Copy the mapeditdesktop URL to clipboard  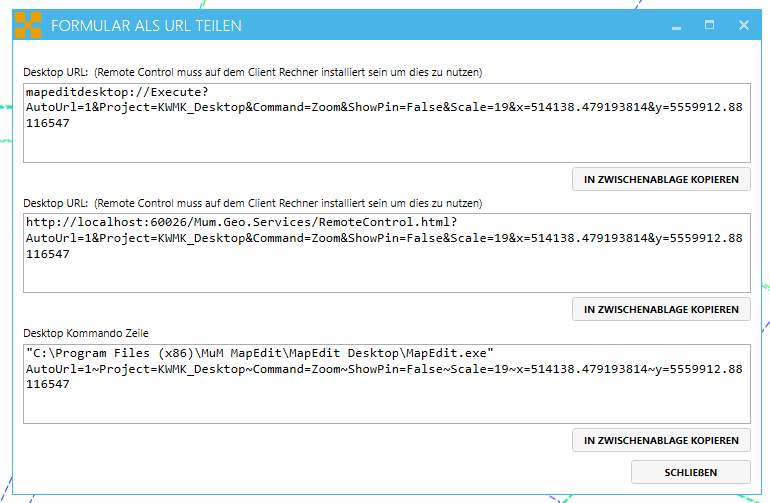click(x=661, y=179)
